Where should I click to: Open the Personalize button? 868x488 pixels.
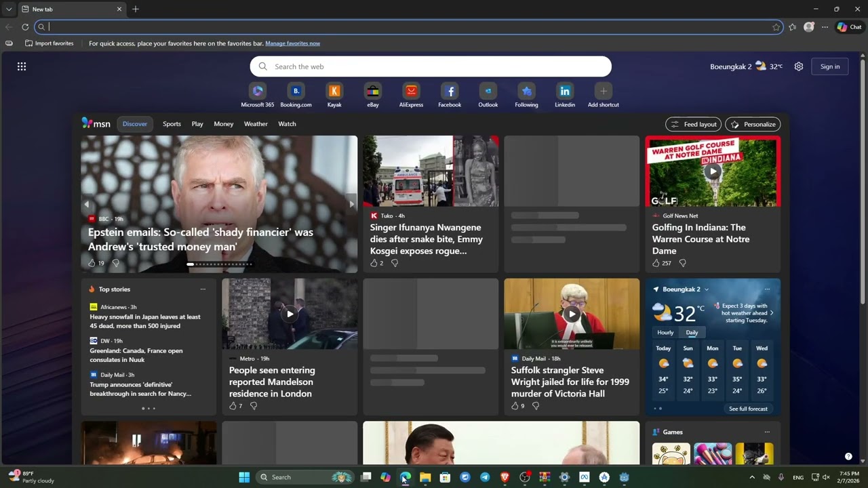click(x=753, y=124)
